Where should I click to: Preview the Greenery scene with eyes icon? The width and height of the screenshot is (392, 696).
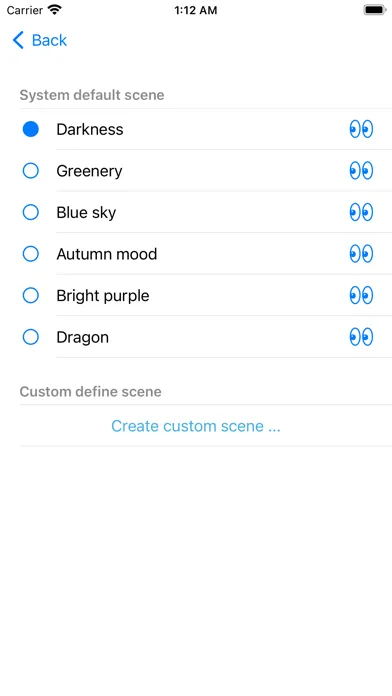point(361,171)
